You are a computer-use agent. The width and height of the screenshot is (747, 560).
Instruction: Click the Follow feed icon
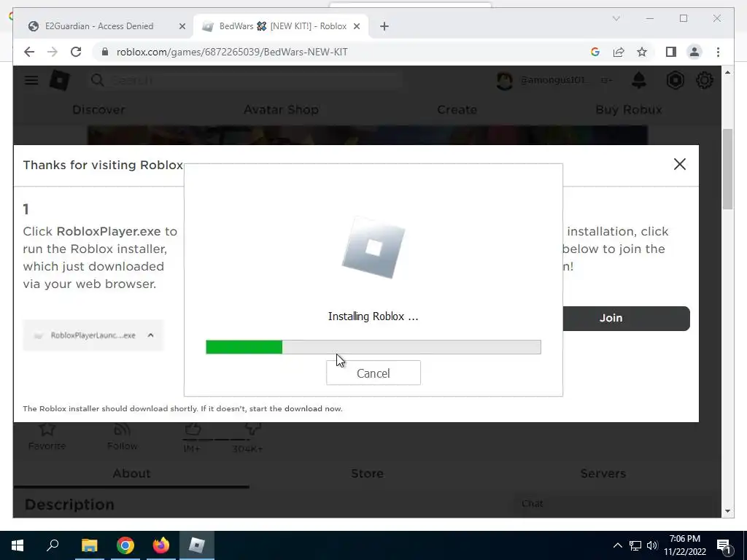coord(123,429)
